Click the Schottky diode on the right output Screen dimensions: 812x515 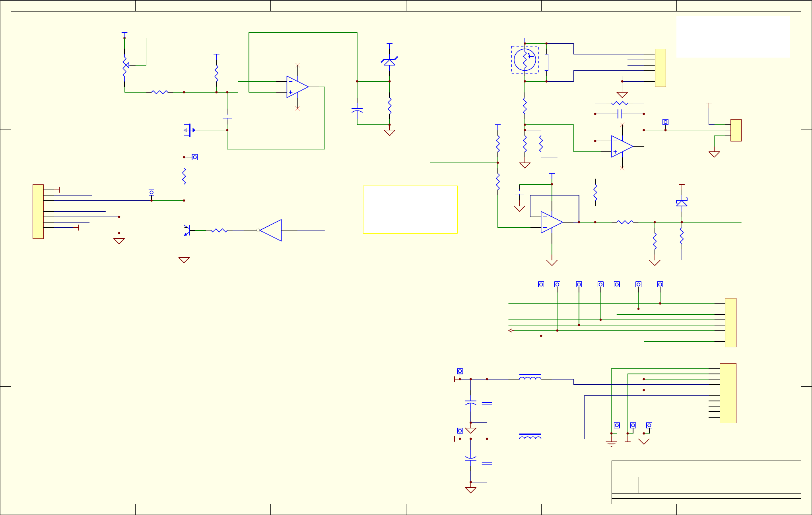pos(682,203)
